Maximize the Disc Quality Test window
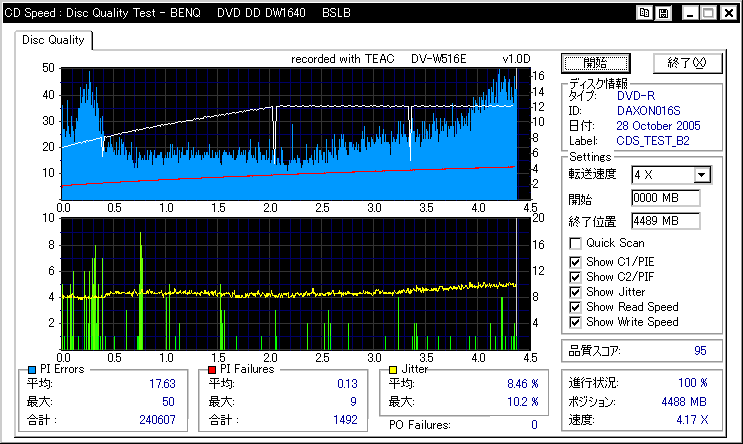 [709, 13]
